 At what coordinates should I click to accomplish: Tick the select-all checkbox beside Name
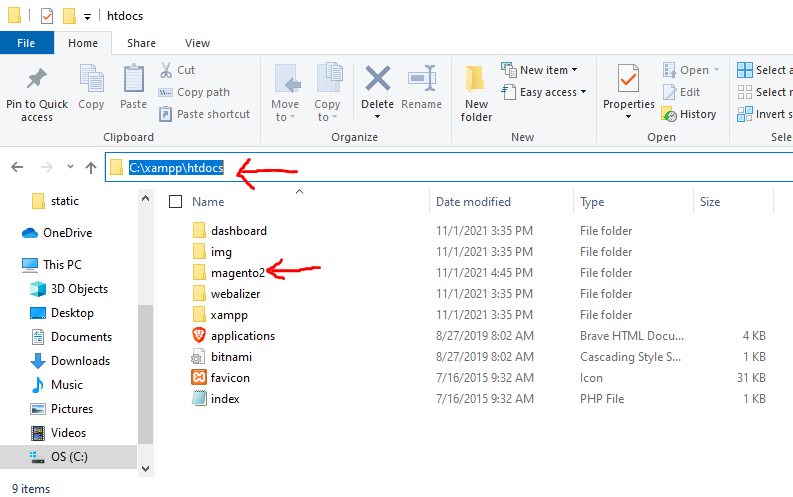(175, 202)
